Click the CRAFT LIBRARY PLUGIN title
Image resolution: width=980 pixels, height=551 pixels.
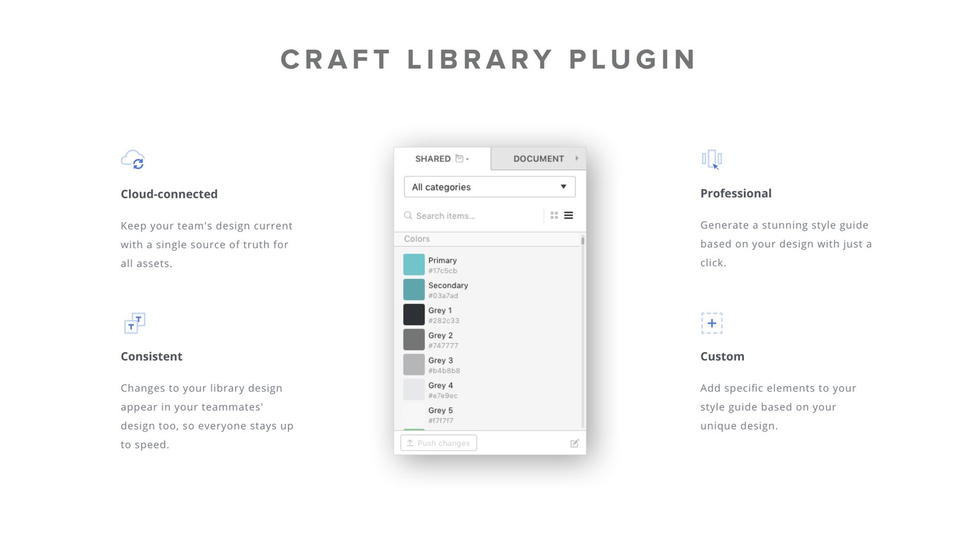[489, 59]
